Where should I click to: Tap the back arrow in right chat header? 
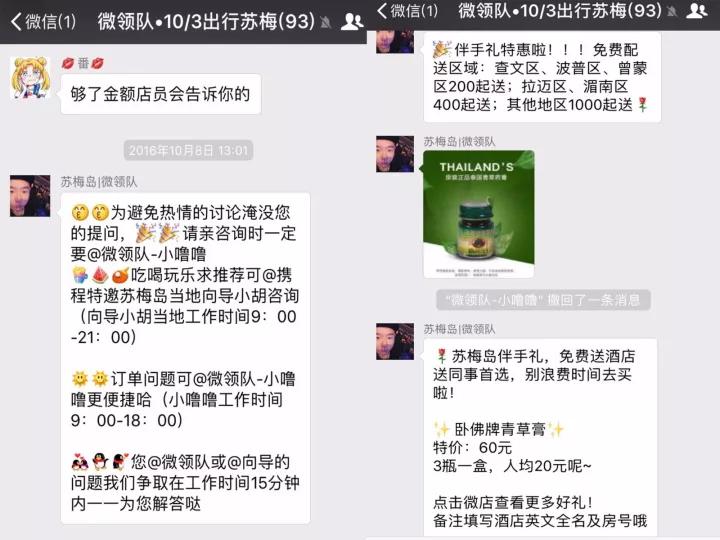382,10
